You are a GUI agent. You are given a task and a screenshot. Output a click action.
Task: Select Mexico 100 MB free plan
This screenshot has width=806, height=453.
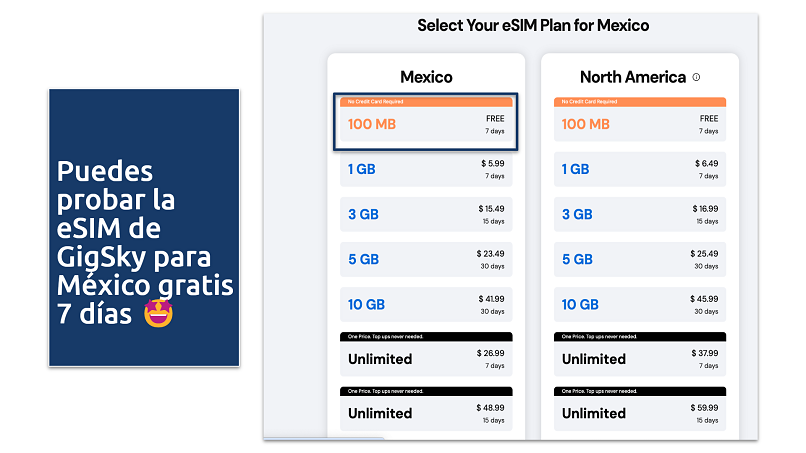425,124
